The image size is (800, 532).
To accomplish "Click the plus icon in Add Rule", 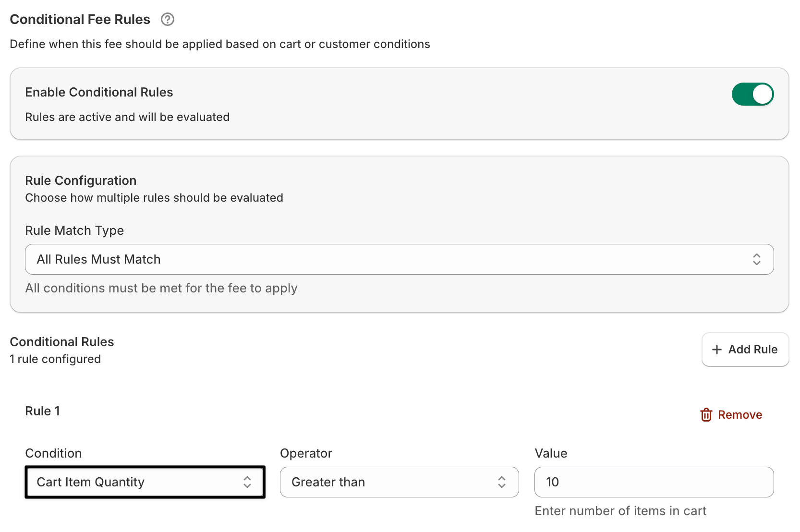I will pyautogui.click(x=717, y=350).
